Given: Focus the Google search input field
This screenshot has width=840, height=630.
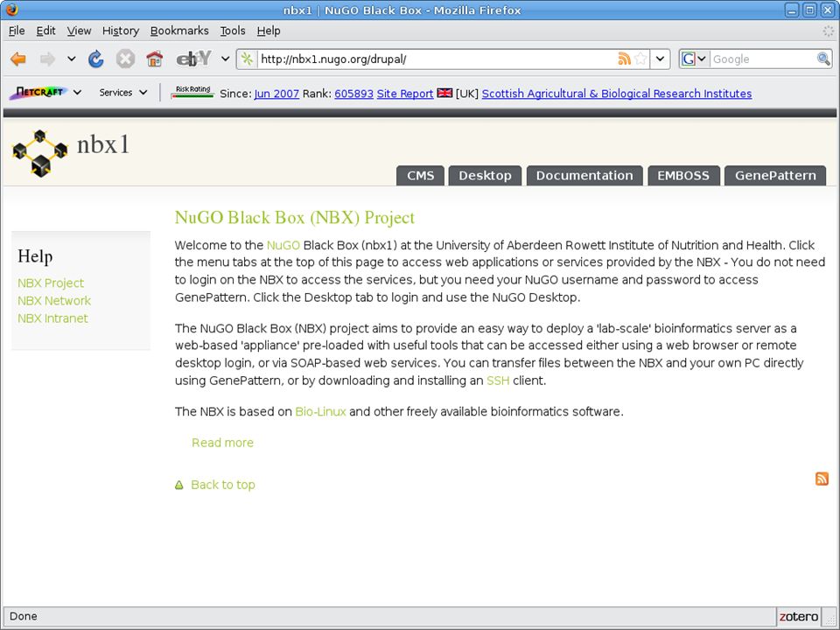Looking at the screenshot, I should tap(763, 59).
